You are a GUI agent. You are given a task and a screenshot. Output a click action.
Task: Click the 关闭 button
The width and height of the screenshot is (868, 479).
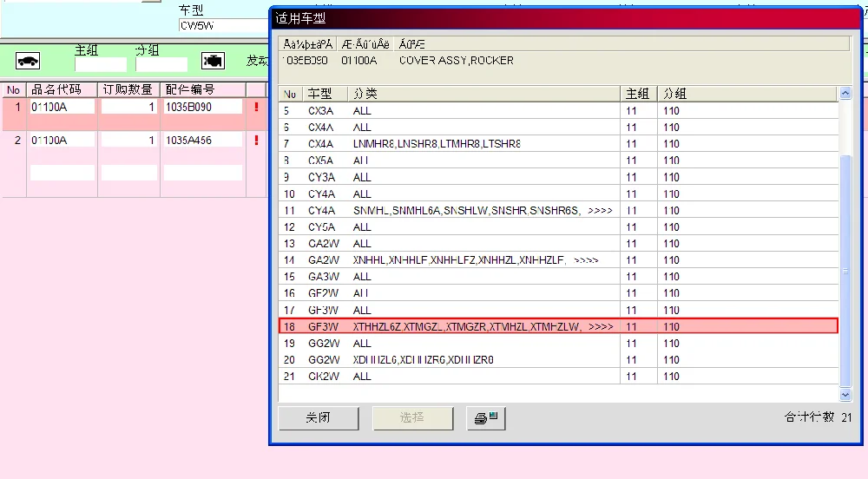(319, 418)
